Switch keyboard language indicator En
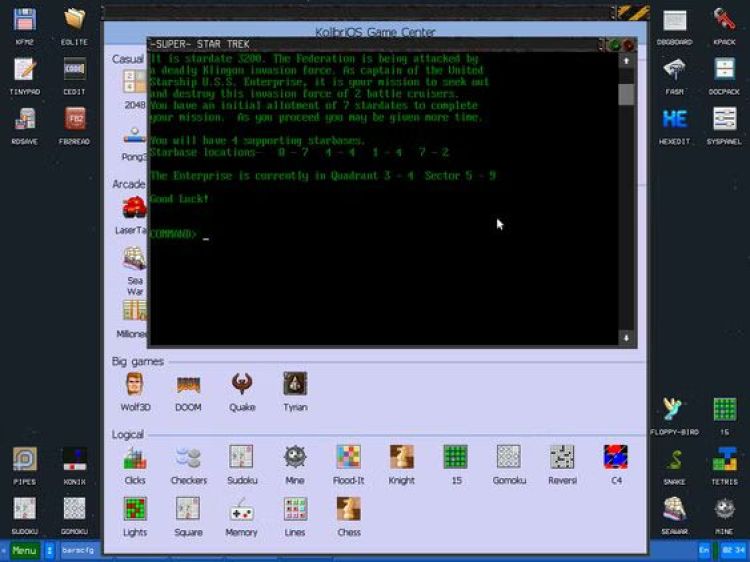 tap(703, 551)
